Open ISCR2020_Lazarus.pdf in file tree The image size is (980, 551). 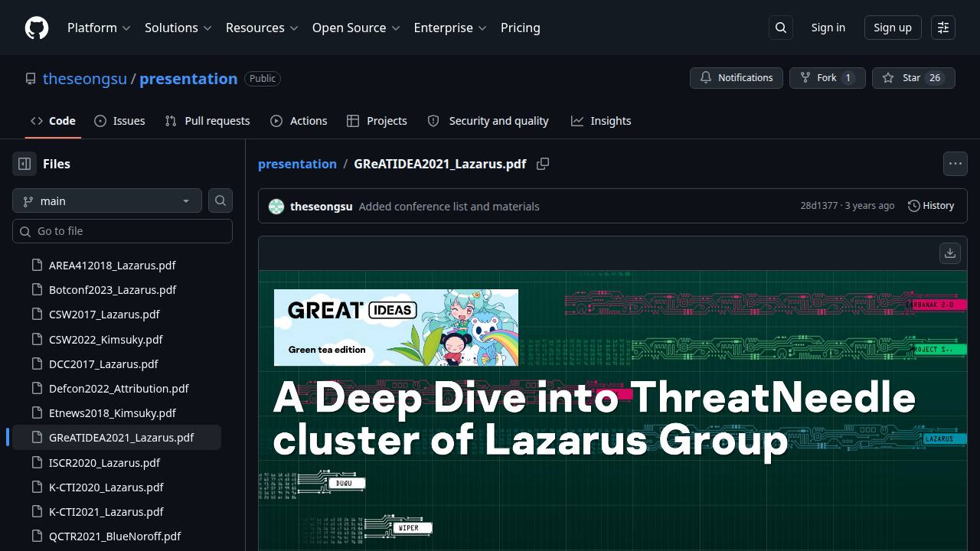point(104,462)
